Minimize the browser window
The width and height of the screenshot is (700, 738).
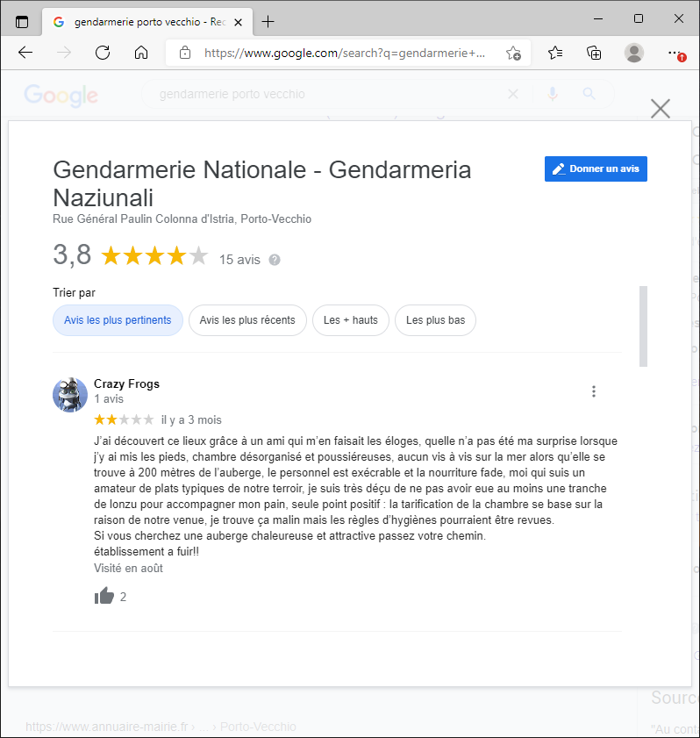(598, 18)
